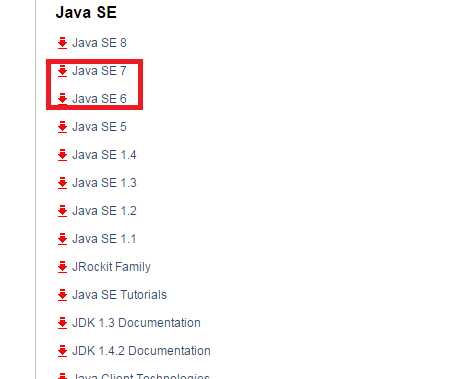This screenshot has height=379, width=451.
Task: Open the JDK 1.4.2 Documentation link
Action: [x=141, y=351]
